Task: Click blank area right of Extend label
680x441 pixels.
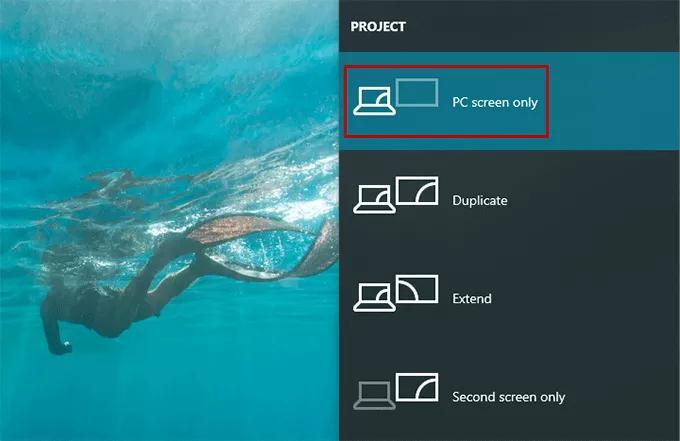Action: pos(585,298)
